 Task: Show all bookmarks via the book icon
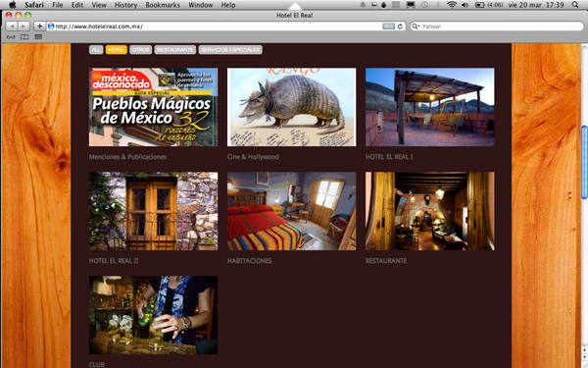[x=24, y=37]
